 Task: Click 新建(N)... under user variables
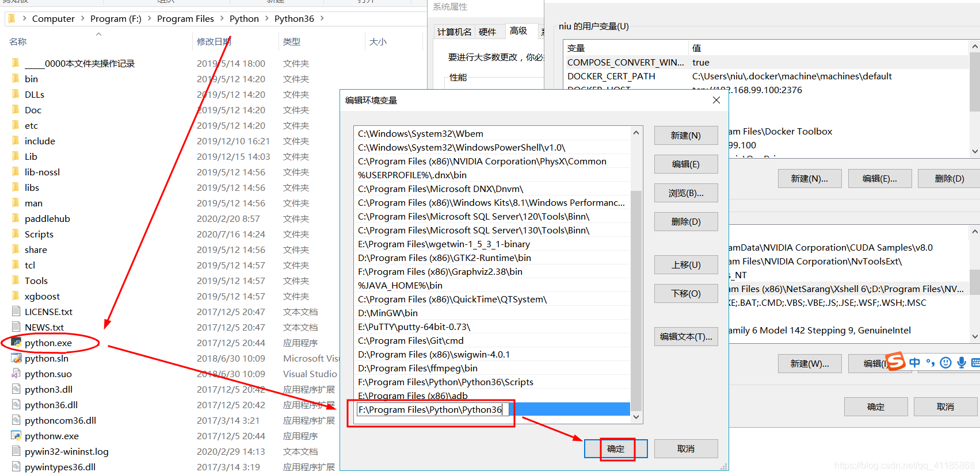pos(810,178)
